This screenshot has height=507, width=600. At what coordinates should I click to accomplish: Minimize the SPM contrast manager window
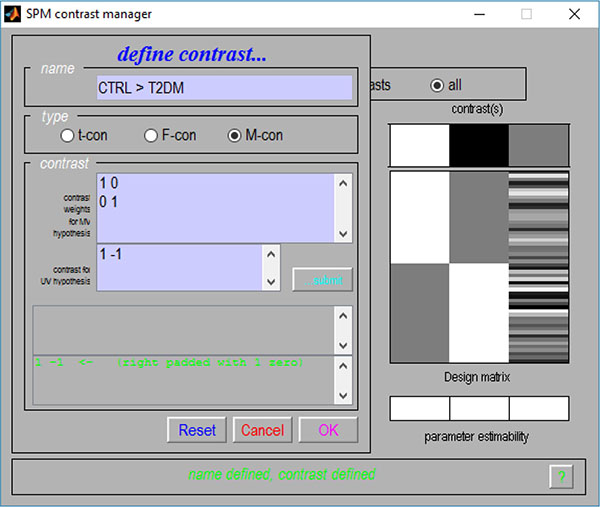click(479, 14)
